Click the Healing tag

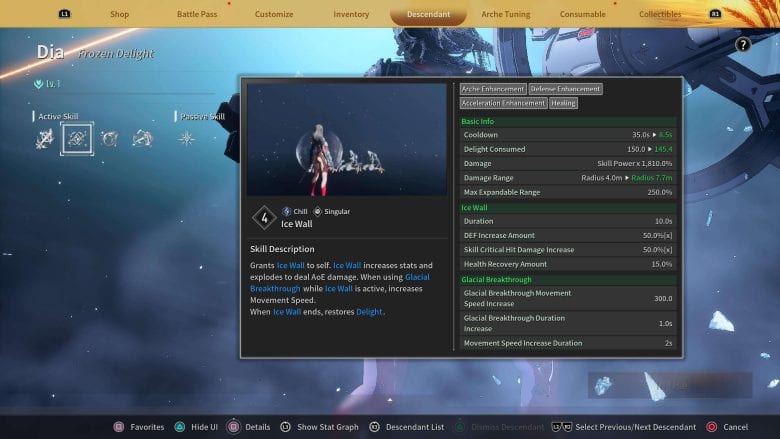563,103
